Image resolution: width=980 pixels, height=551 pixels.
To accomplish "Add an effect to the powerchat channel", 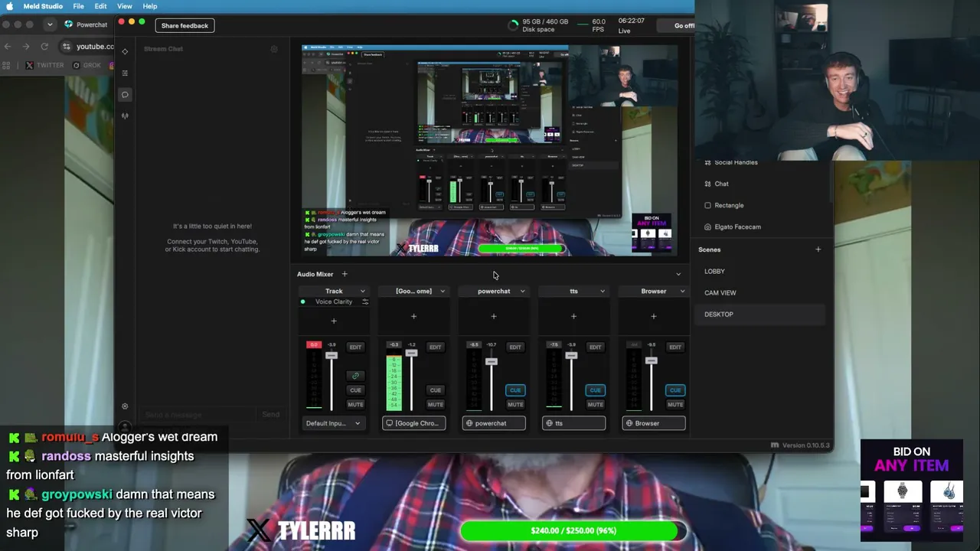I will 494,316.
